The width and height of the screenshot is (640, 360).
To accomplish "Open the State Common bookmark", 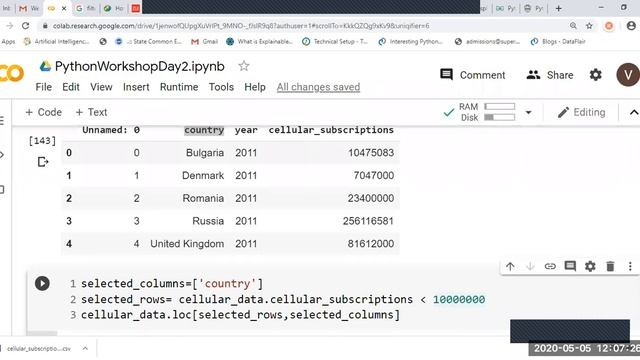I will pos(149,42).
